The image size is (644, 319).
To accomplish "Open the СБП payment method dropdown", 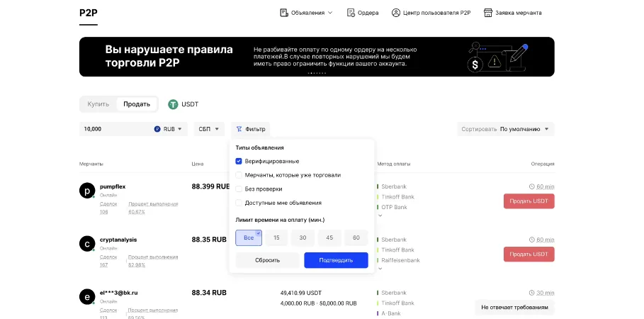I will coord(209,129).
